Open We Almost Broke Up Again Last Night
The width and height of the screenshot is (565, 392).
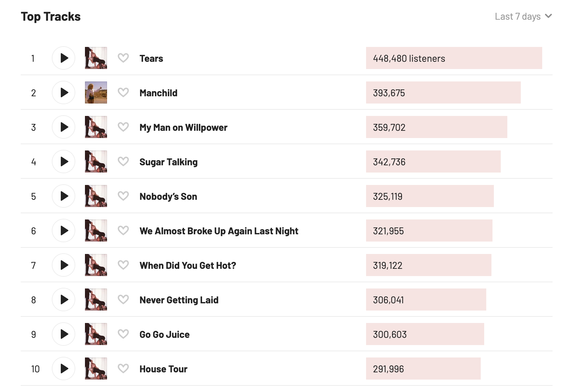[219, 231]
